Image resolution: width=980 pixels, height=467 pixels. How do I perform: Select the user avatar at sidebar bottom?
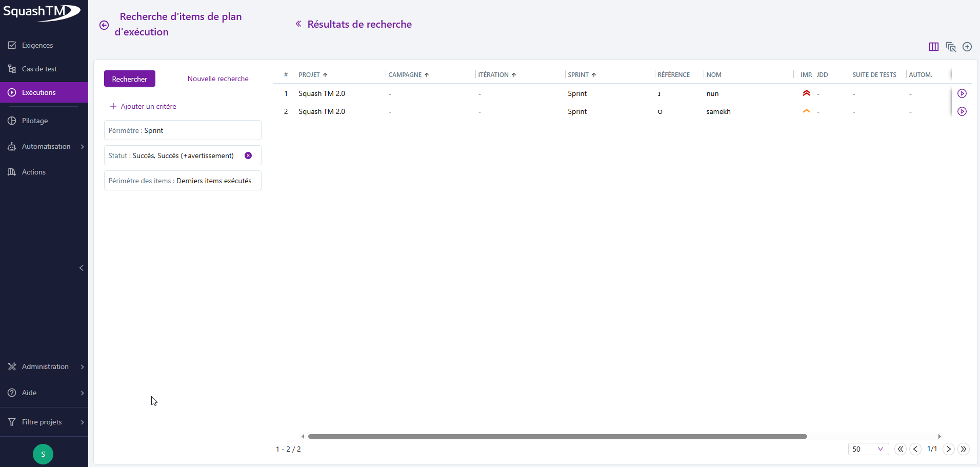click(x=43, y=454)
